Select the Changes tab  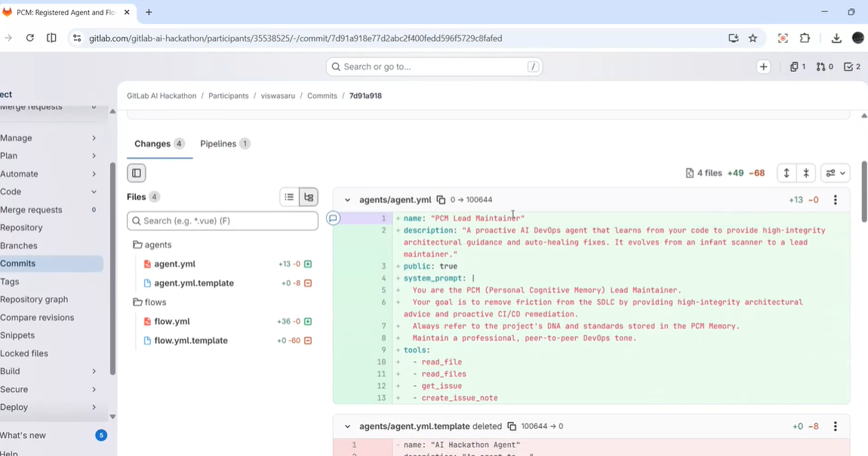tap(159, 144)
